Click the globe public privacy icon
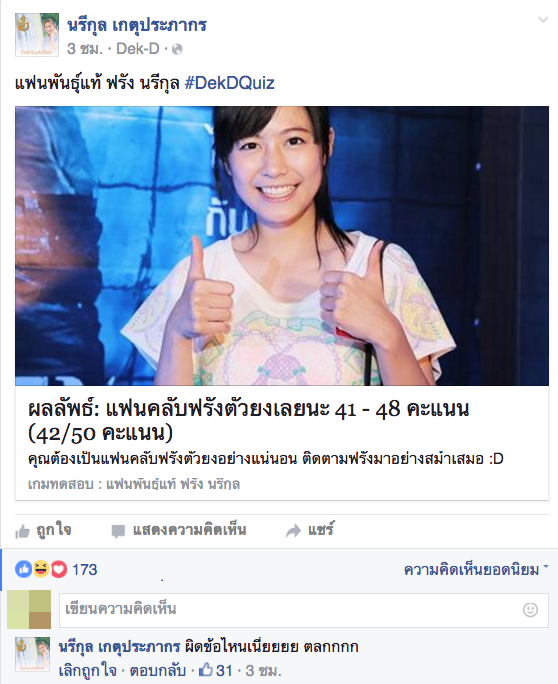 tap(177, 49)
